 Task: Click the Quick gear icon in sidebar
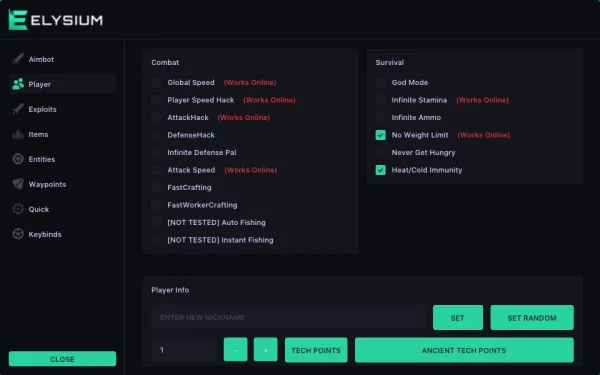[x=18, y=209]
